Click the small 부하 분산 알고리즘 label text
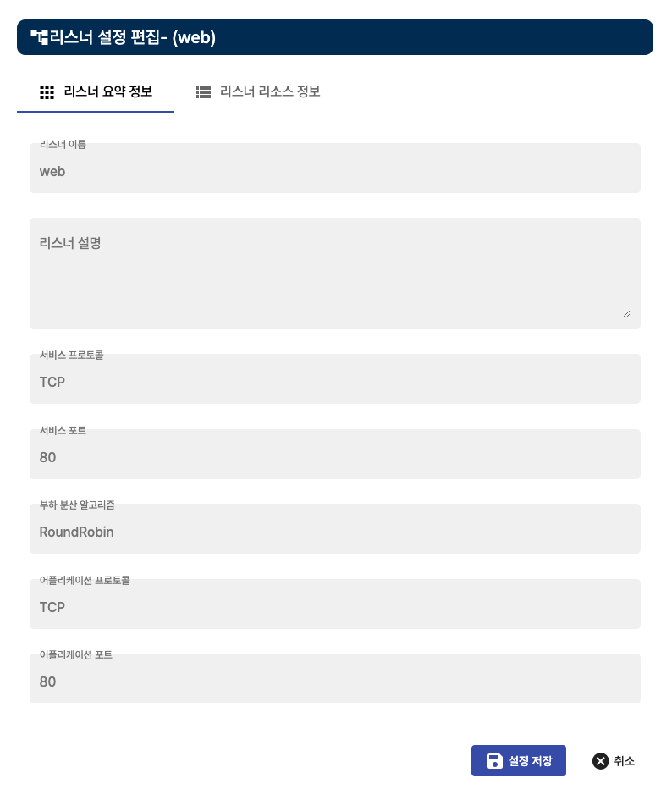 click(77, 505)
